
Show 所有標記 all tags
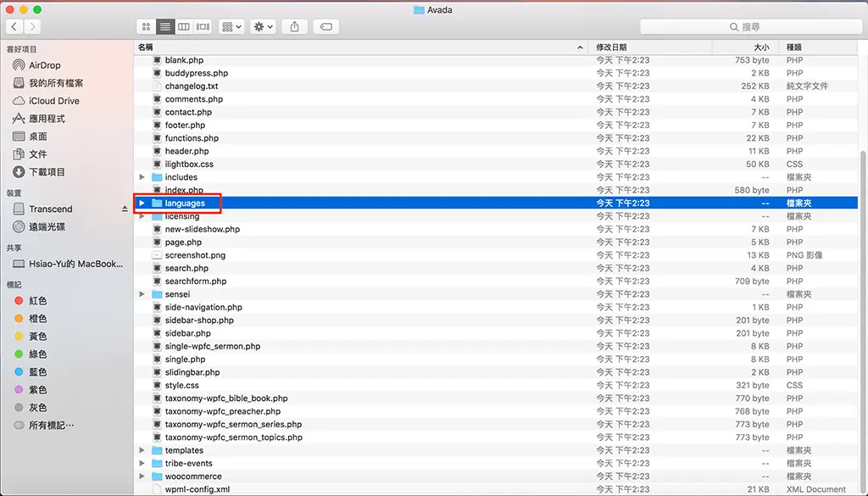pos(44,425)
